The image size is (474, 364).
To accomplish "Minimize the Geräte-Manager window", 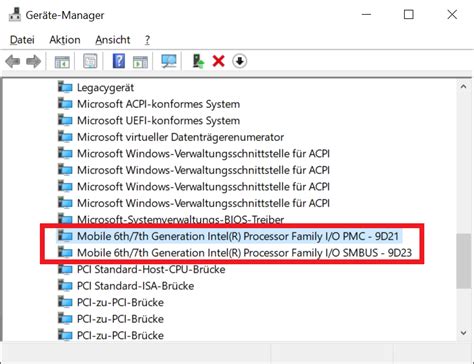I will pos(366,15).
